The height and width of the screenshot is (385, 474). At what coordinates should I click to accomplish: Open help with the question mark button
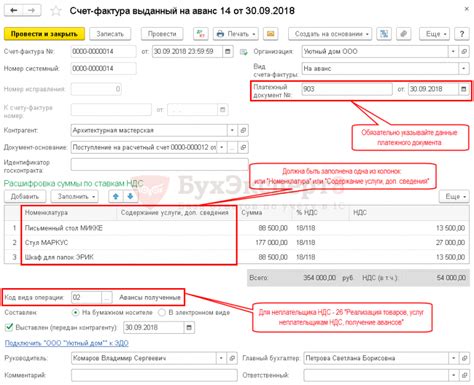point(462,34)
